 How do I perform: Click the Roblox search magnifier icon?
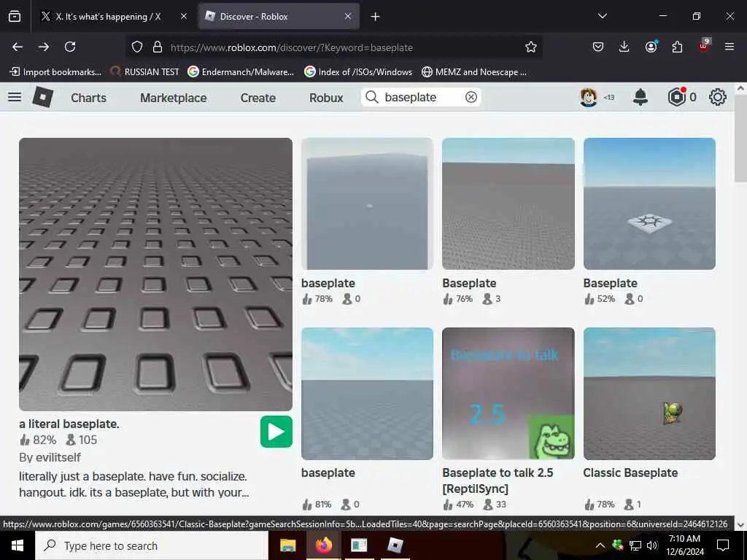point(371,97)
